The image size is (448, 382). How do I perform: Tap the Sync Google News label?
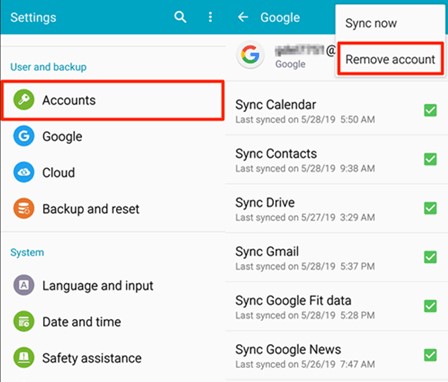click(288, 350)
